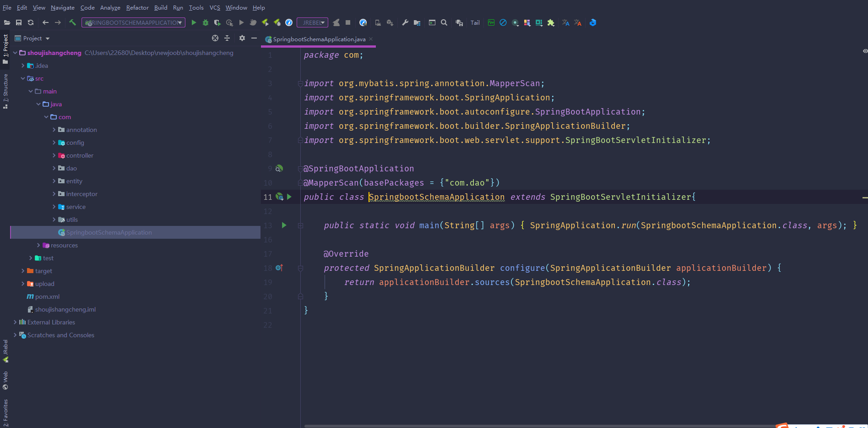The width and height of the screenshot is (868, 428).
Task: Click the blue circle-slash icon
Action: tap(503, 22)
